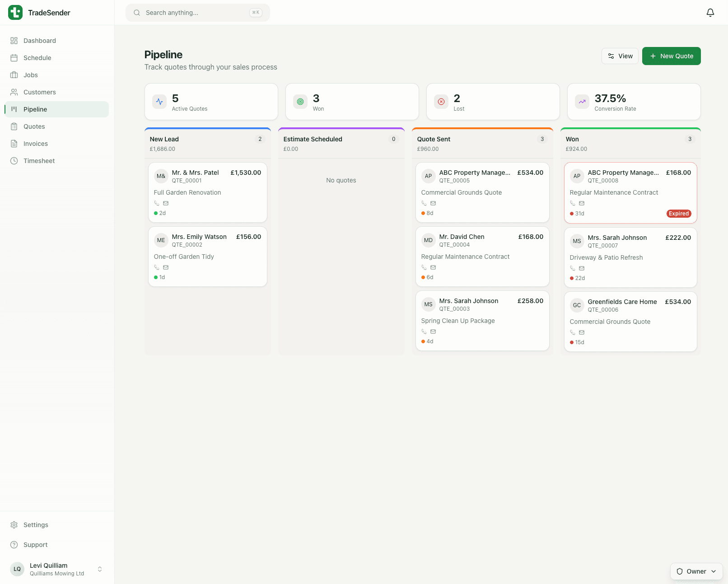
Task: Open the pipeline View options
Action: pos(620,56)
